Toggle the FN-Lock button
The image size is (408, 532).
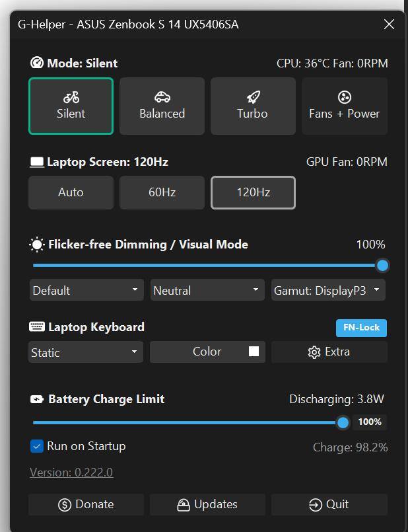click(x=361, y=328)
